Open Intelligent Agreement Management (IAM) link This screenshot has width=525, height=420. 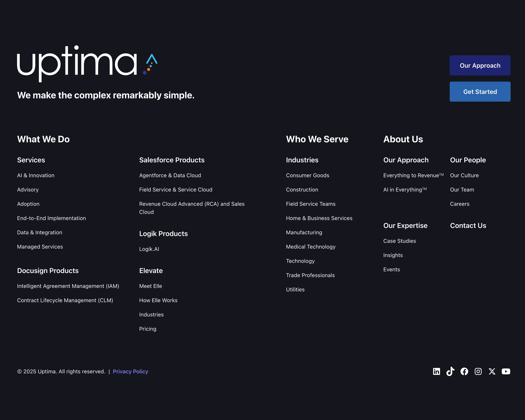point(68,286)
